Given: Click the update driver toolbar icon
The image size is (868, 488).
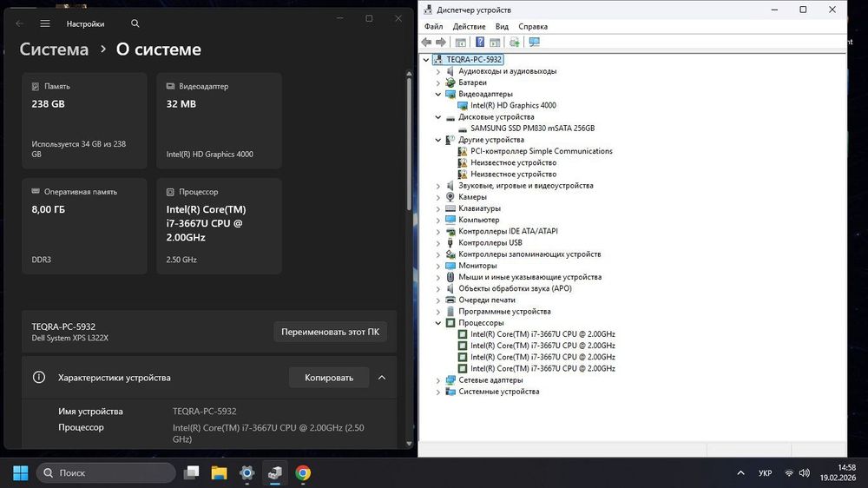Looking at the screenshot, I should (514, 42).
